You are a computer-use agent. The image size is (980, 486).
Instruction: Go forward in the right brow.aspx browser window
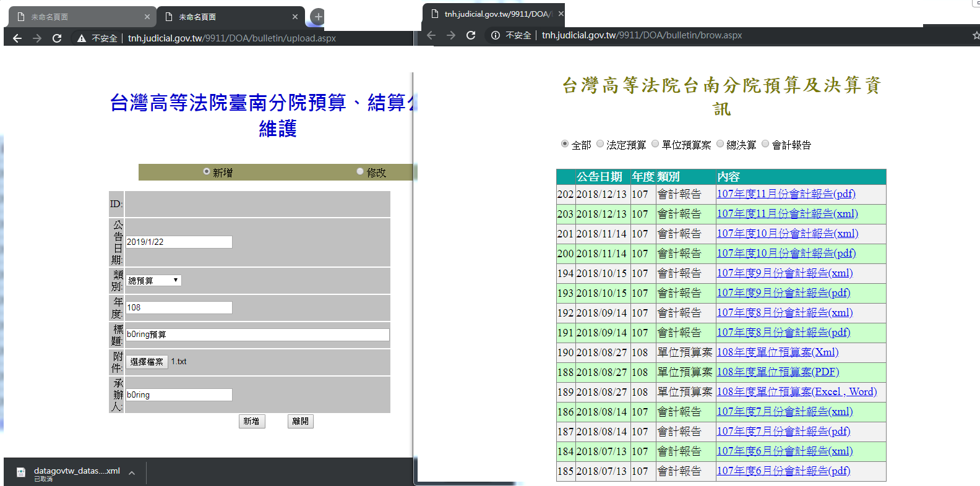451,35
